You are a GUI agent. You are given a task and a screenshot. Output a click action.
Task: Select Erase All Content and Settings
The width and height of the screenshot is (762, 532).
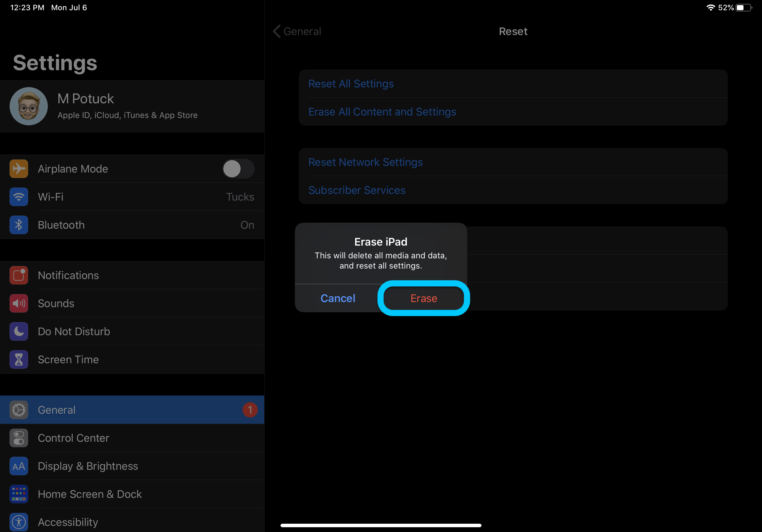point(382,111)
